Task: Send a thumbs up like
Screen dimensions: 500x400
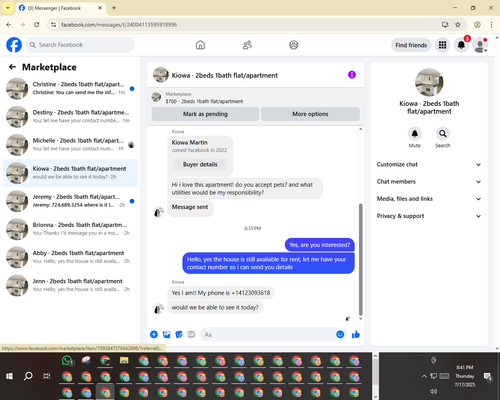Action: [356, 334]
